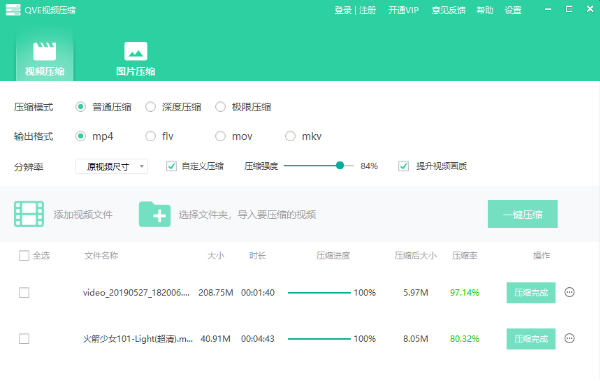Open more options for video_20190527 row
This screenshot has width=600, height=391.
pyautogui.click(x=569, y=292)
